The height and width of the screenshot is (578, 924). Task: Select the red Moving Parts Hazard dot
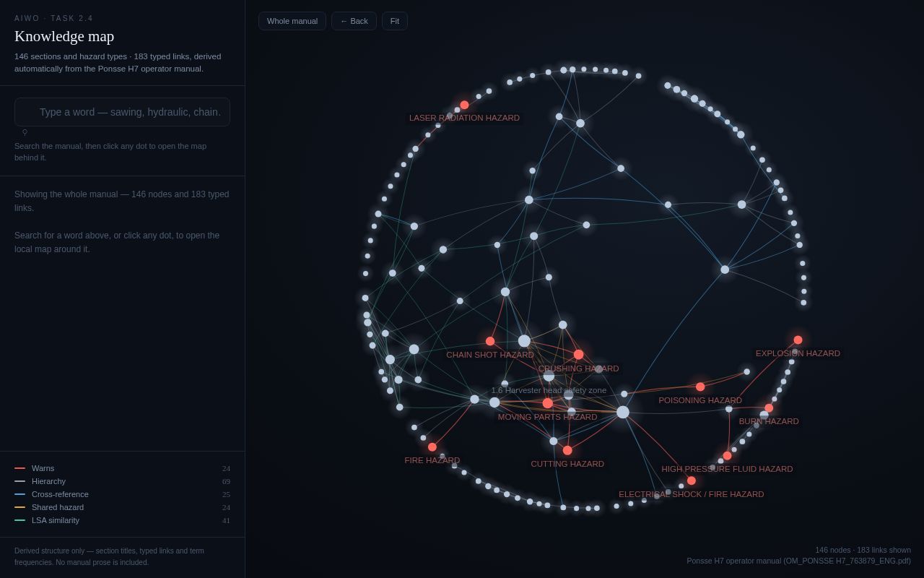pos(547,403)
